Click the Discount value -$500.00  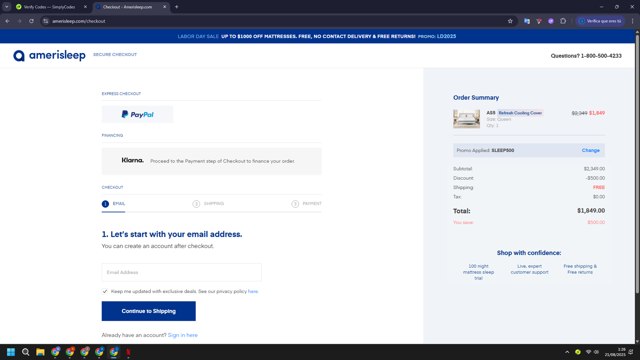[x=596, y=178]
